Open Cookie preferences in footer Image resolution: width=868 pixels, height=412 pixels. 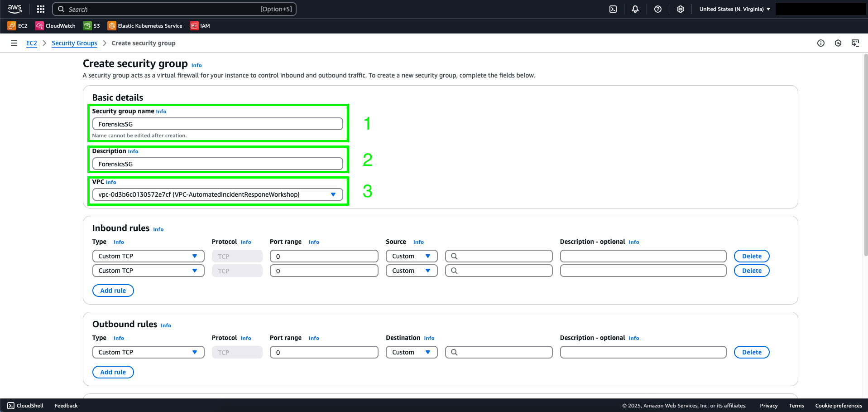point(839,406)
